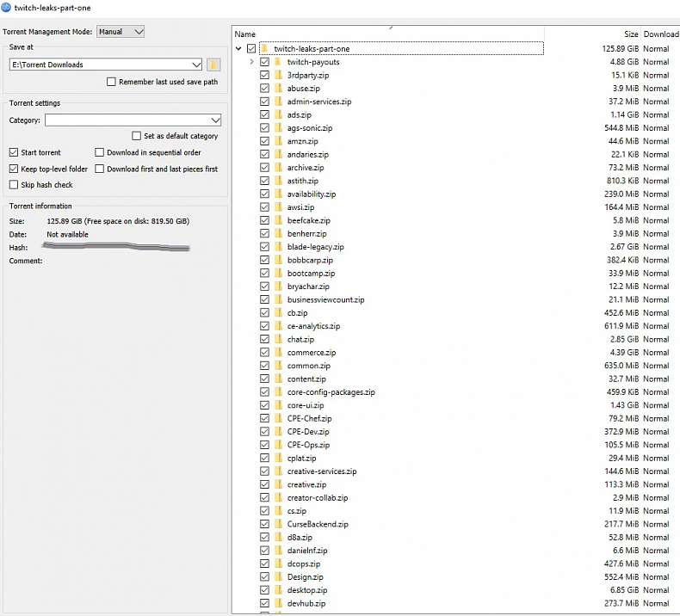Image resolution: width=680 pixels, height=616 pixels.
Task: Click the file icon of cb.zip
Action: point(278,312)
